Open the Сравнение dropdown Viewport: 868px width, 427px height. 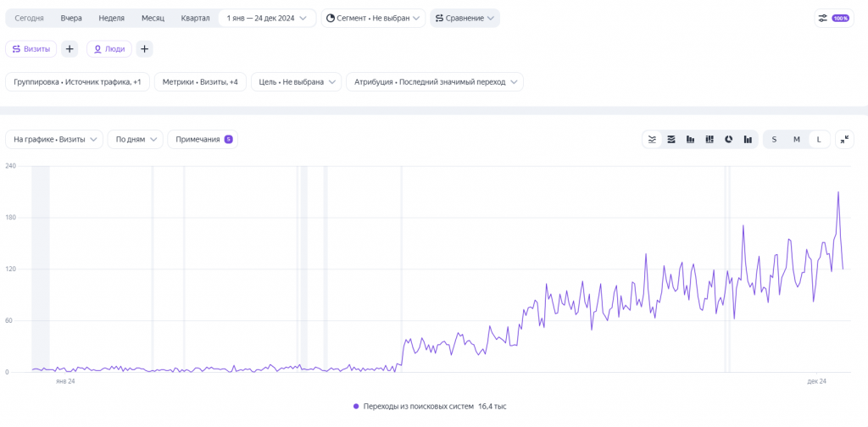pyautogui.click(x=465, y=19)
